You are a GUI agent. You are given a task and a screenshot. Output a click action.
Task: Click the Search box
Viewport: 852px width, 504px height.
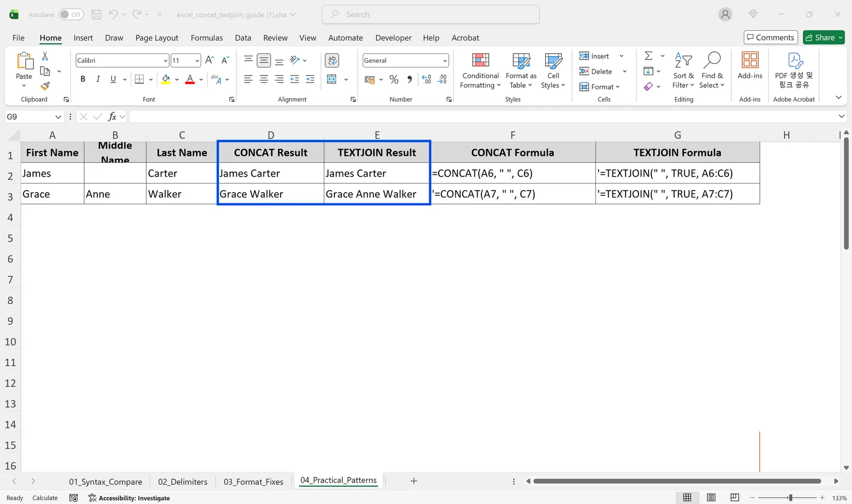430,14
